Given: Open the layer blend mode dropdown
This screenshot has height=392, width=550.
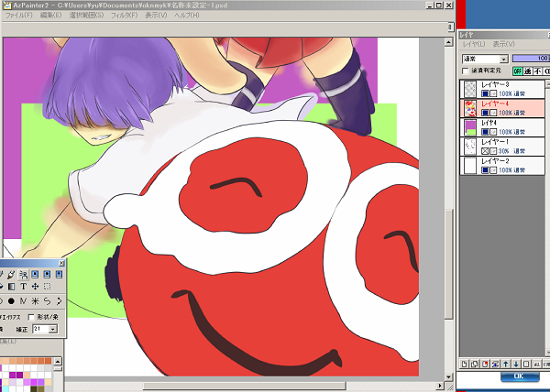Looking at the screenshot, I should [504, 59].
